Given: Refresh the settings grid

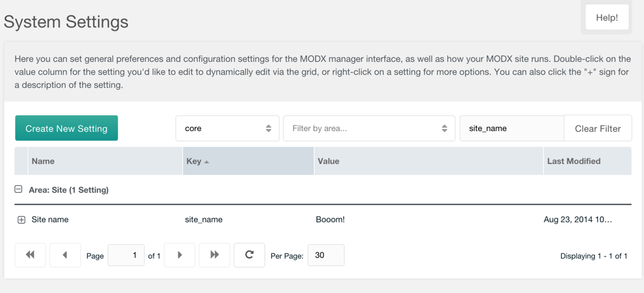Looking at the screenshot, I should [x=249, y=255].
